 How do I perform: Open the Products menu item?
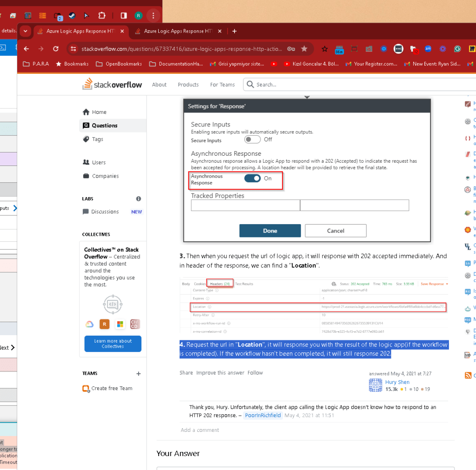coord(188,85)
